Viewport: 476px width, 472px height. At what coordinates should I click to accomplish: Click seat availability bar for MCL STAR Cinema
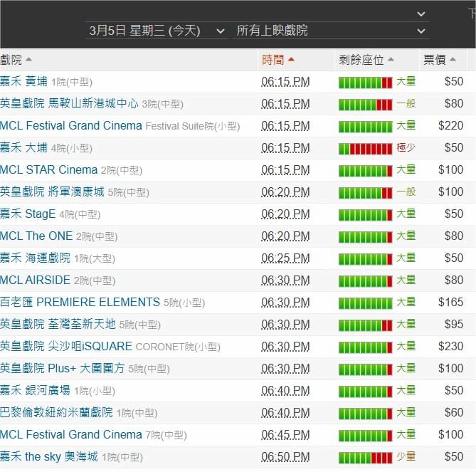tap(366, 171)
